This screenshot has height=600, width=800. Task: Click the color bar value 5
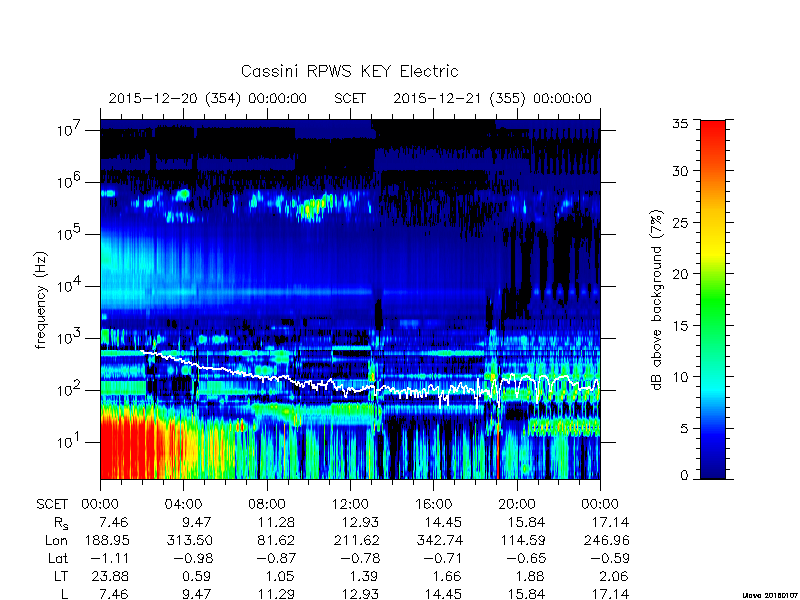684,429
